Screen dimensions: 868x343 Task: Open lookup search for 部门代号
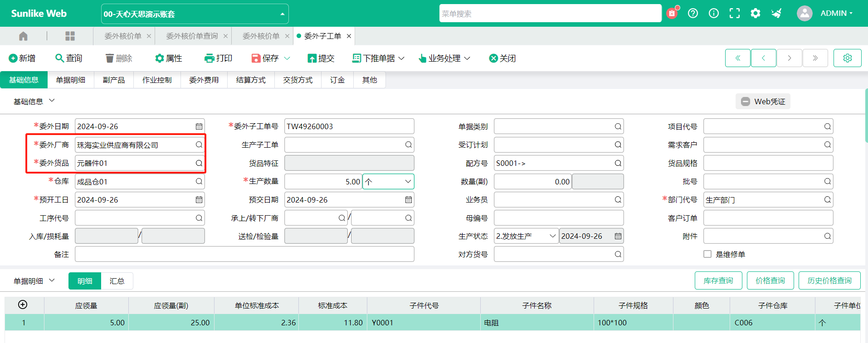point(827,200)
